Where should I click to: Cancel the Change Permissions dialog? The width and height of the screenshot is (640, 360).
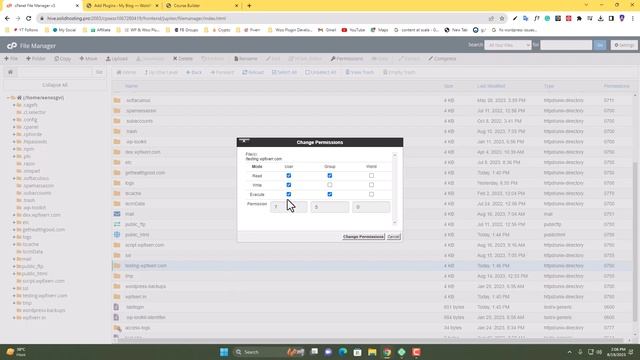click(393, 237)
